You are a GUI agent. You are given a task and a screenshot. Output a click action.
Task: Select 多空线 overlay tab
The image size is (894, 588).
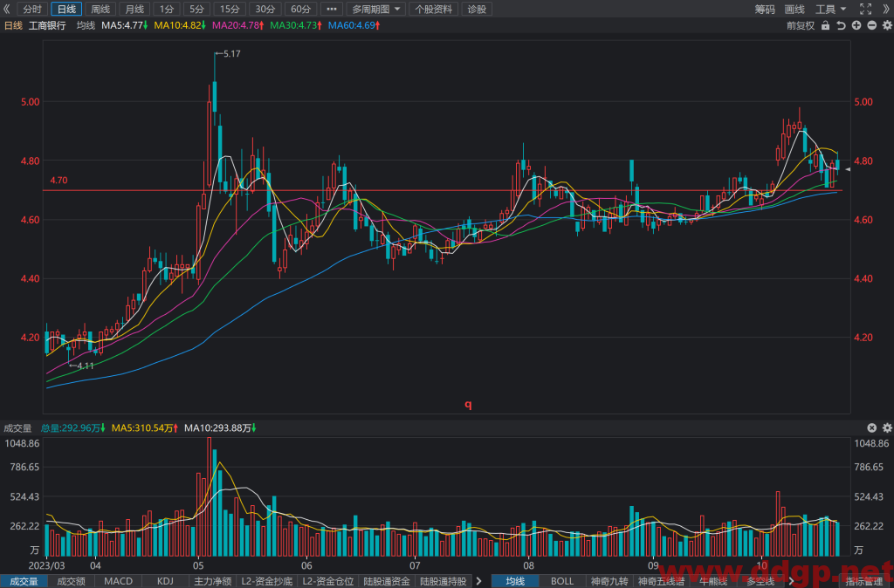click(x=760, y=581)
